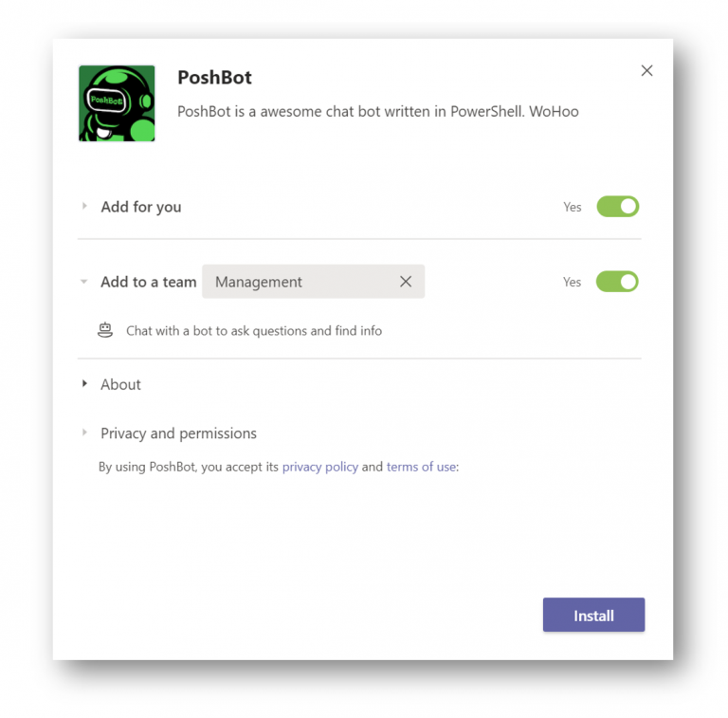
Task: Collapse the Add to a team arrow
Action: (84, 282)
